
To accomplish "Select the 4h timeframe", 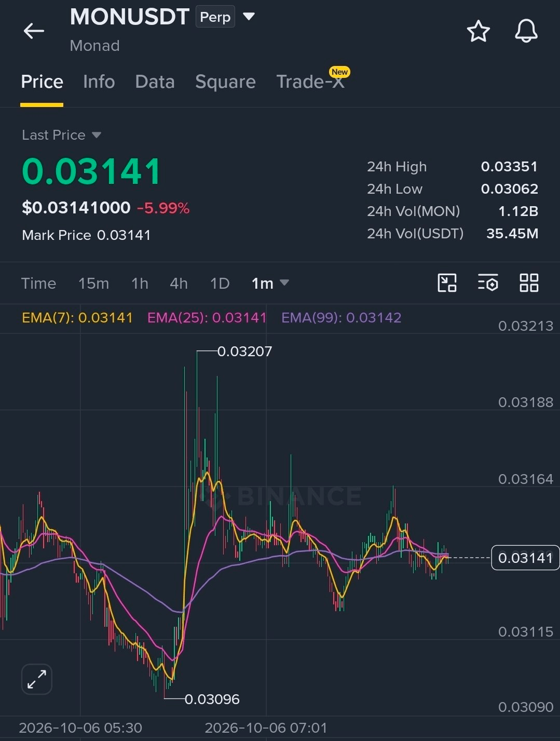I will [x=179, y=284].
